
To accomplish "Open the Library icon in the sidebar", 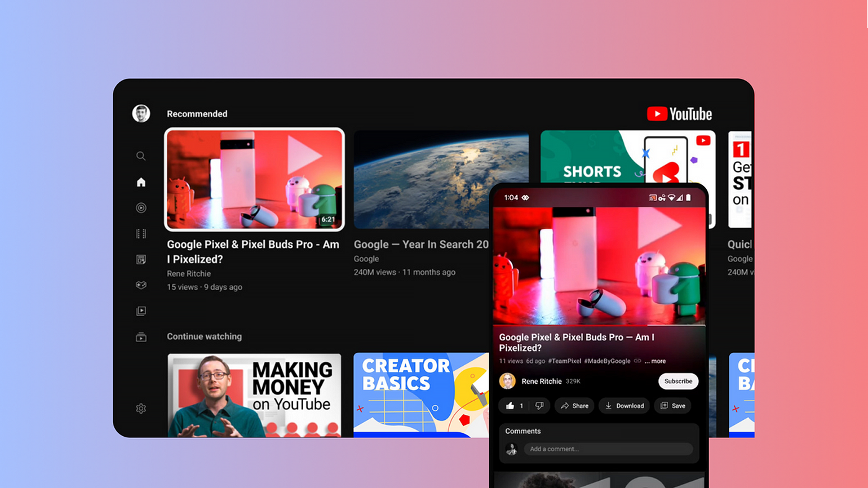I will pos(141,311).
